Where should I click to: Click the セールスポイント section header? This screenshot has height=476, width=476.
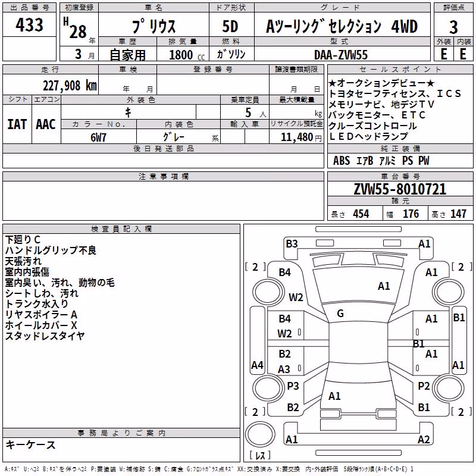coord(400,70)
